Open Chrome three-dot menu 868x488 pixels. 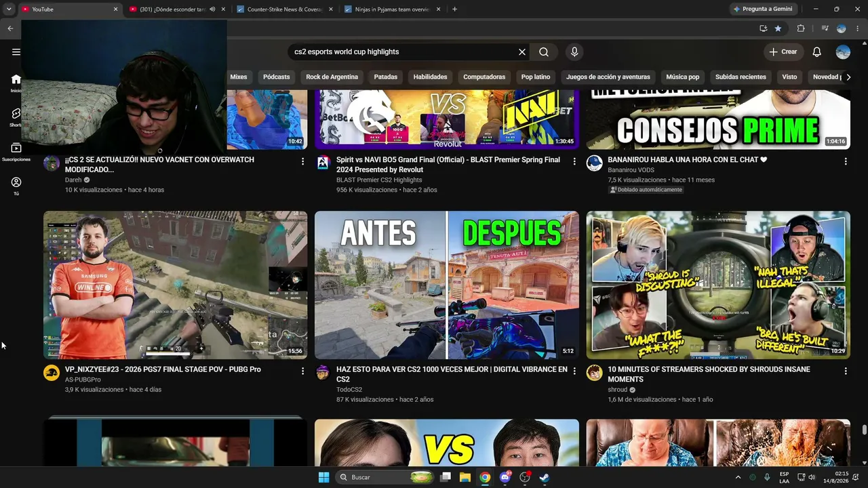[856, 28]
